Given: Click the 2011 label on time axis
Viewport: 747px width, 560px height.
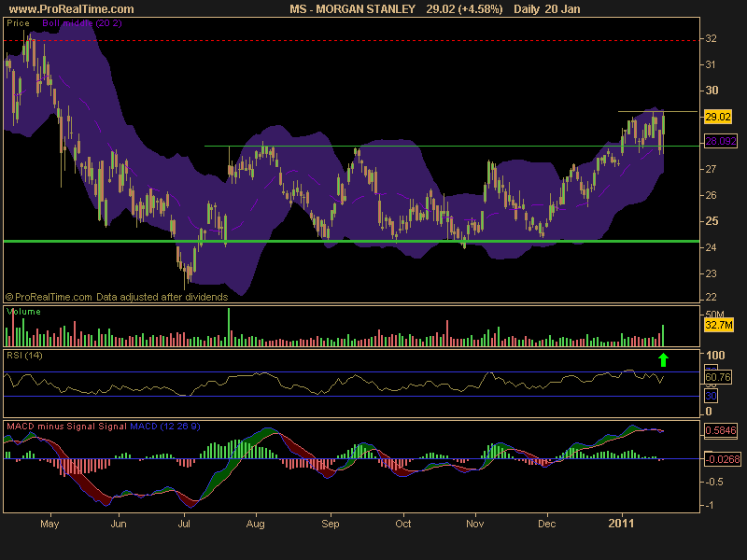Looking at the screenshot, I should pos(622,524).
